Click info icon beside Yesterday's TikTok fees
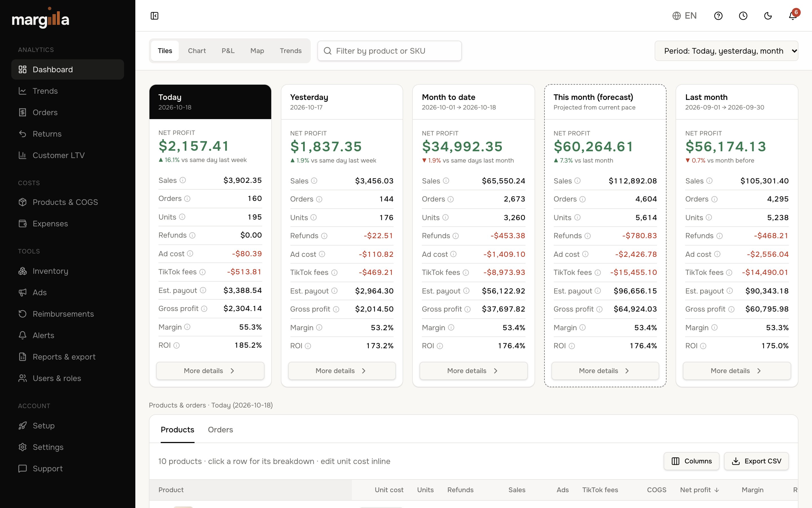The height and width of the screenshot is (508, 812). click(x=334, y=272)
